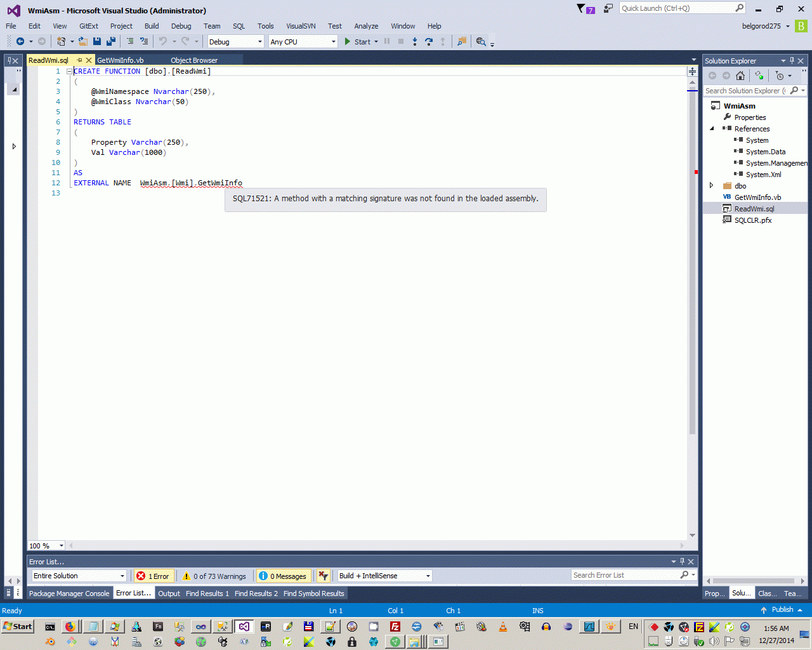Switch to Find Results 1 tab
Screen dimensions: 812x650
(207, 594)
